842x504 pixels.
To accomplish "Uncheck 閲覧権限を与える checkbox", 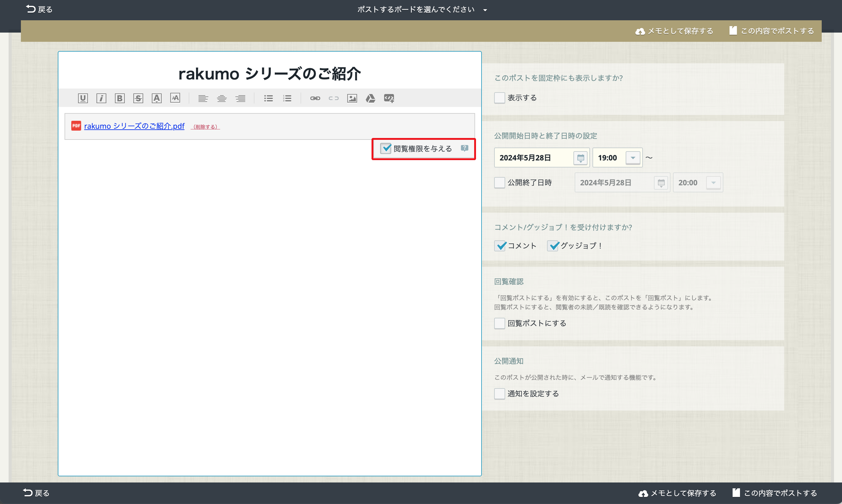I will tap(386, 148).
